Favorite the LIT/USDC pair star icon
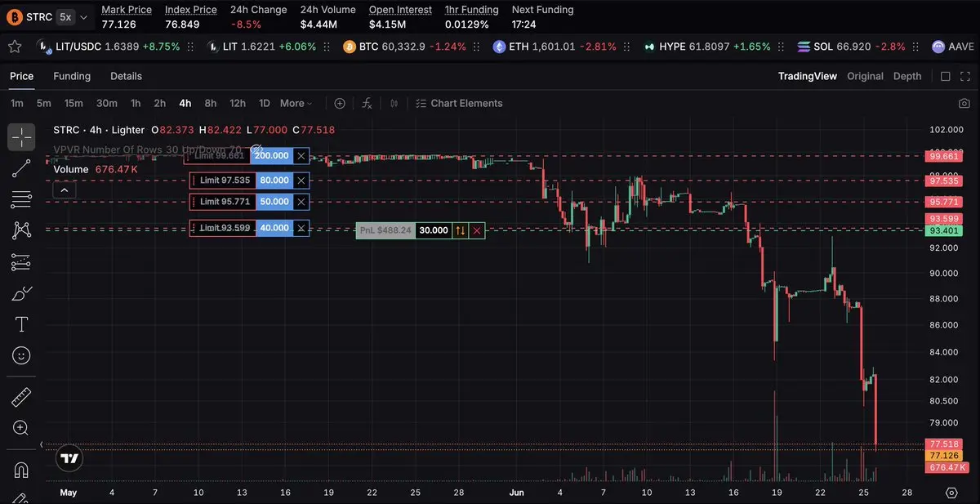Viewport: 980px width, 504px height. pyautogui.click(x=14, y=47)
